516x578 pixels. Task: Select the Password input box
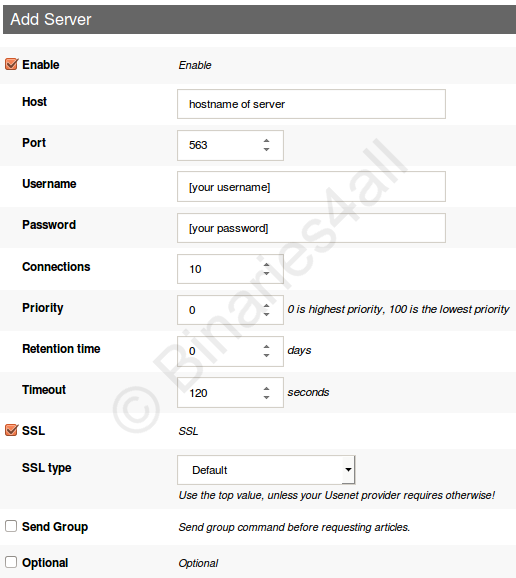coord(311,228)
